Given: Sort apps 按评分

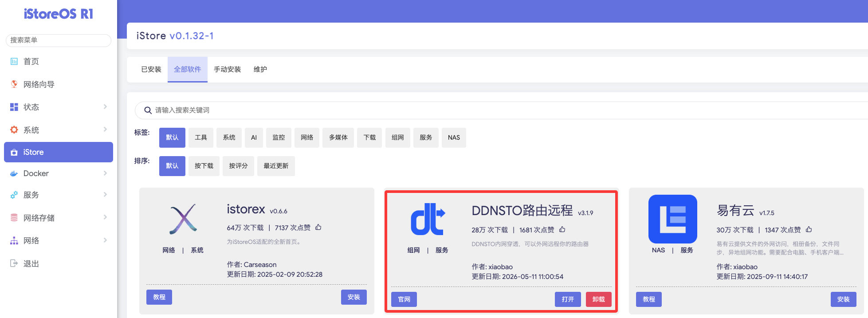Looking at the screenshot, I should pos(238,166).
